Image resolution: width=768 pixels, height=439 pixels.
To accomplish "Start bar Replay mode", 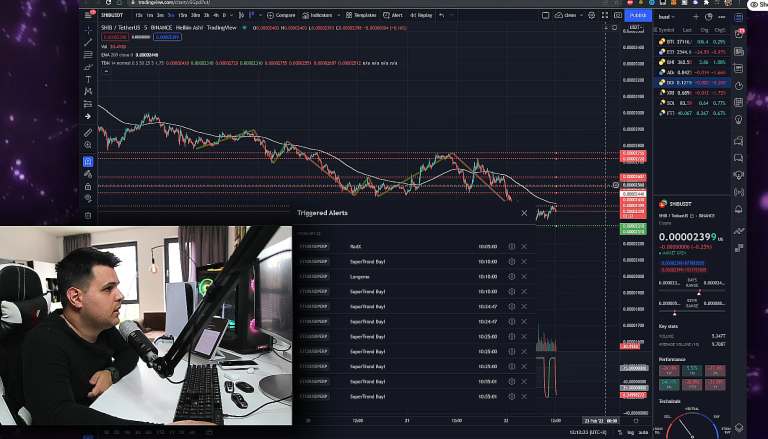I will tap(423, 16).
